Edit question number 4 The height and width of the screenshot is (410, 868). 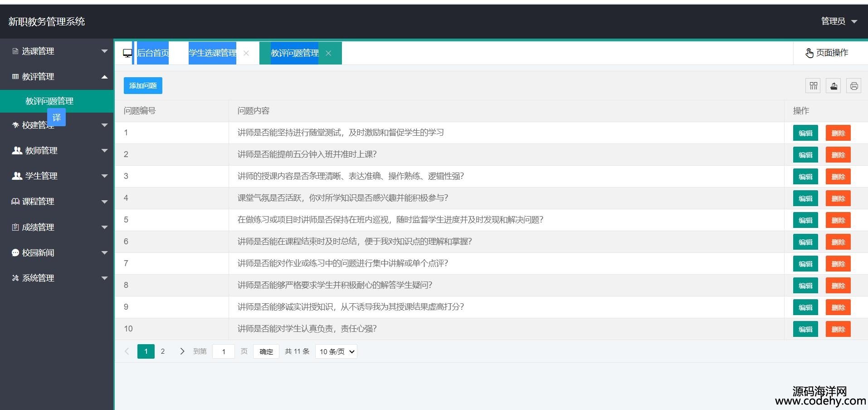point(805,198)
